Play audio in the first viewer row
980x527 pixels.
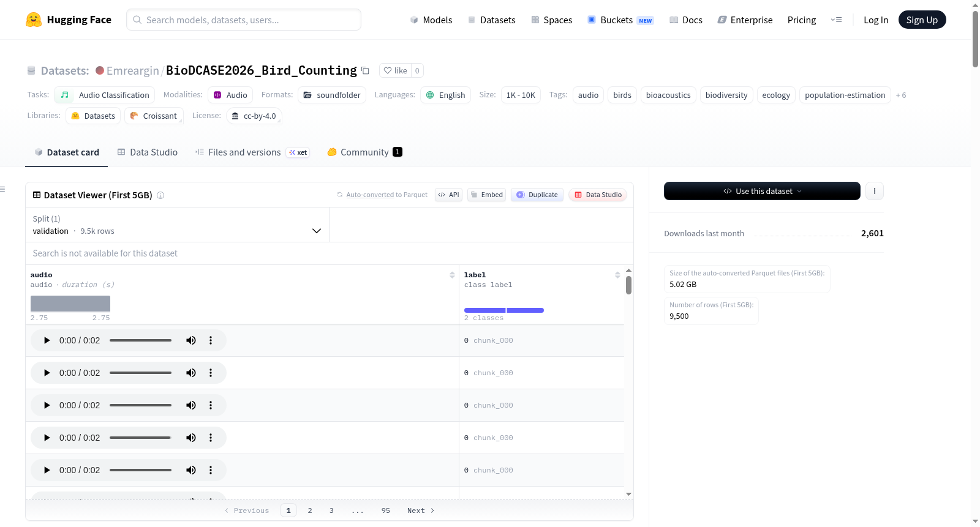[47, 340]
